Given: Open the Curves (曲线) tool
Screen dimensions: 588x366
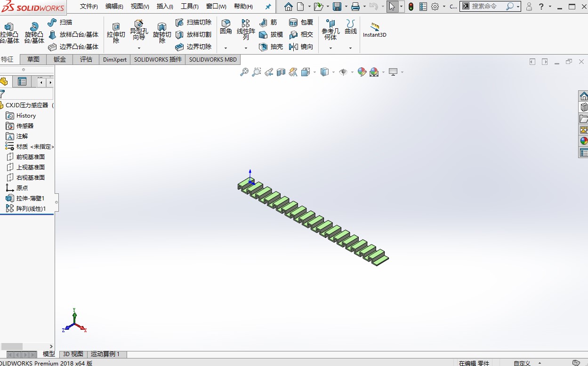Looking at the screenshot, I should [x=351, y=27].
